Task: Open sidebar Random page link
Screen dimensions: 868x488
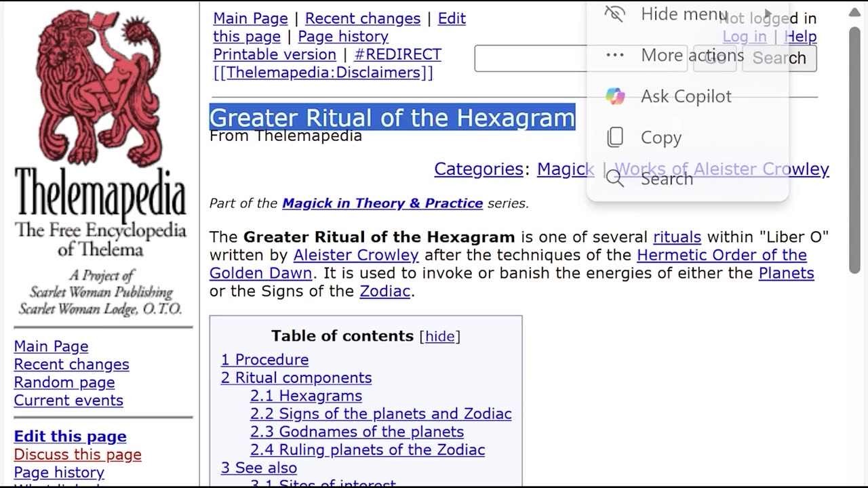Action: pos(64,382)
